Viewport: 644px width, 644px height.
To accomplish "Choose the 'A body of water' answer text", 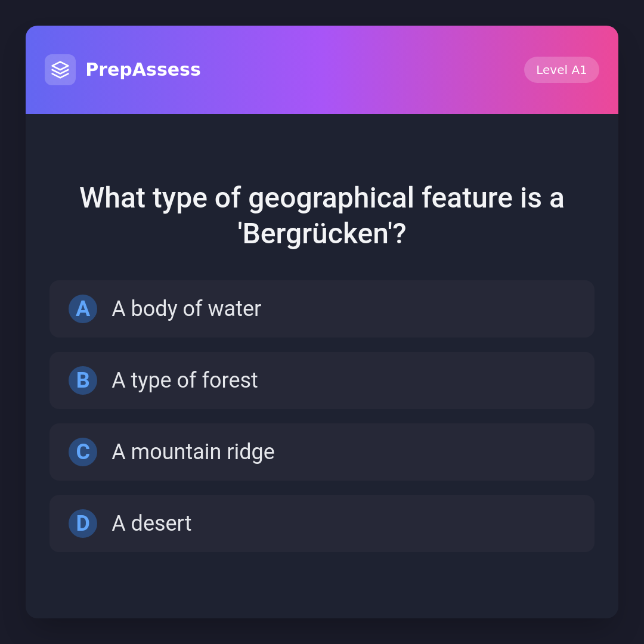I will 187,309.
